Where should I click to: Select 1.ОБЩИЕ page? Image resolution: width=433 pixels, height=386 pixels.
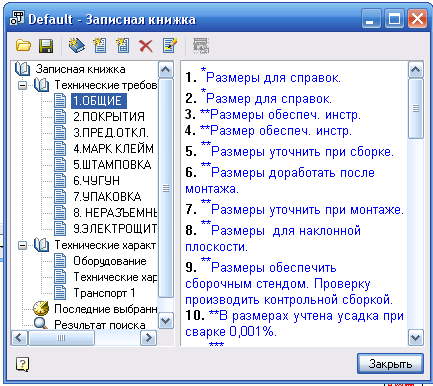click(99, 101)
